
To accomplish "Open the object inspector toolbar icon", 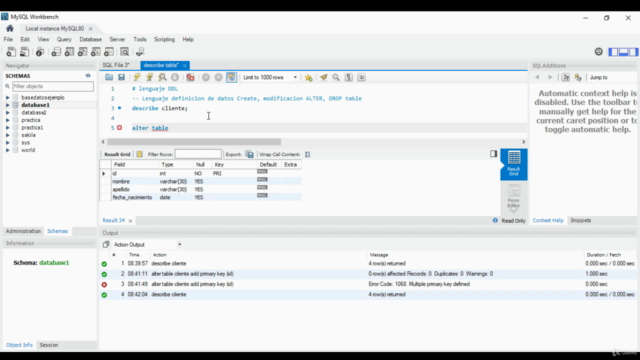I will click(x=40, y=52).
